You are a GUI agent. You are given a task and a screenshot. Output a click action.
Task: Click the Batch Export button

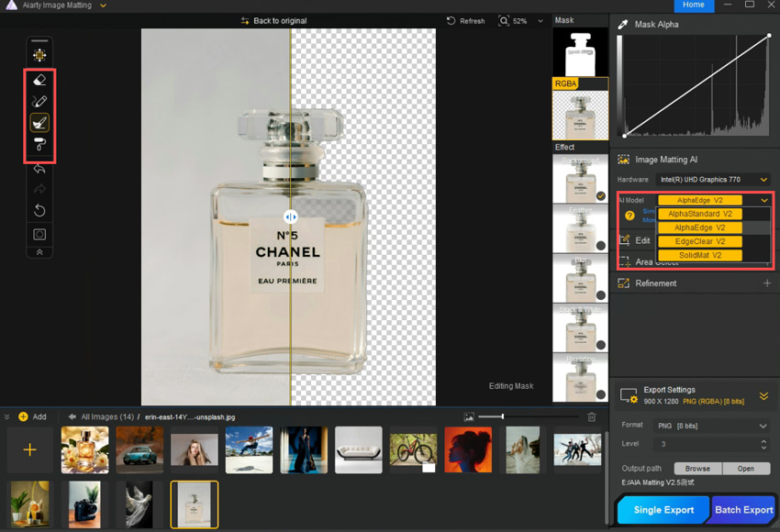point(743,510)
